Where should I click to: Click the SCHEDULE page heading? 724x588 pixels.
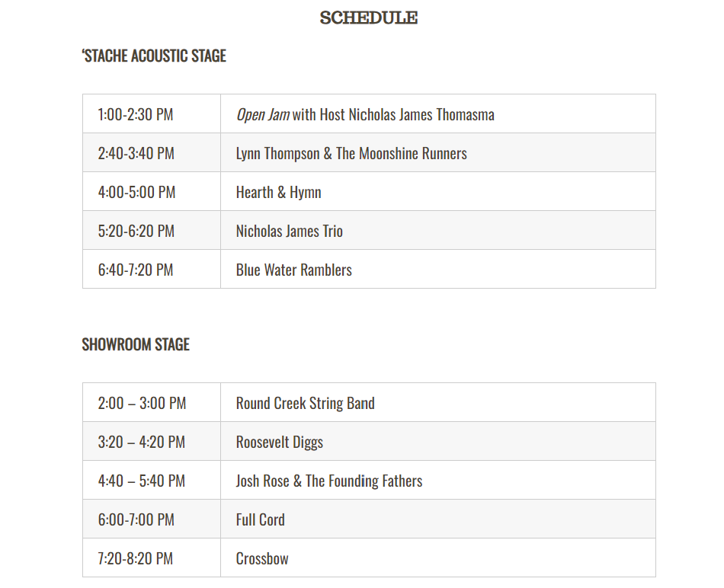coord(368,18)
